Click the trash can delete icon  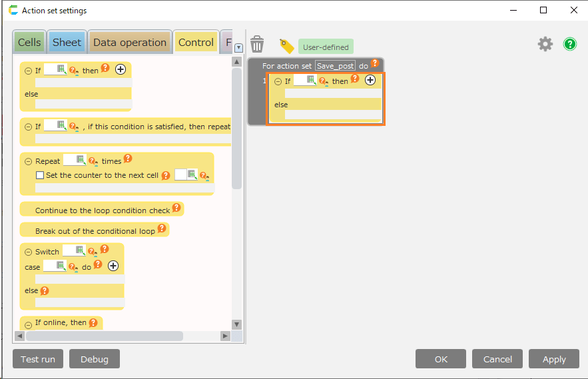tap(257, 45)
